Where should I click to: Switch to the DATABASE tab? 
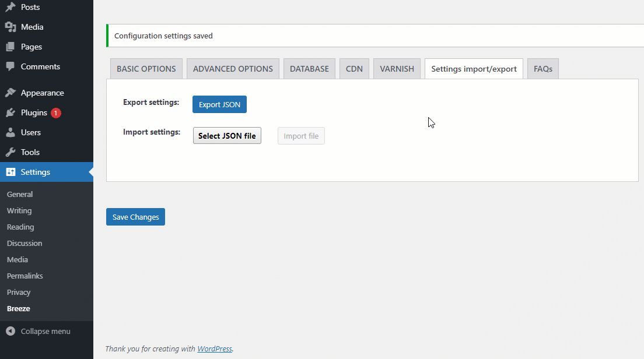pos(309,69)
